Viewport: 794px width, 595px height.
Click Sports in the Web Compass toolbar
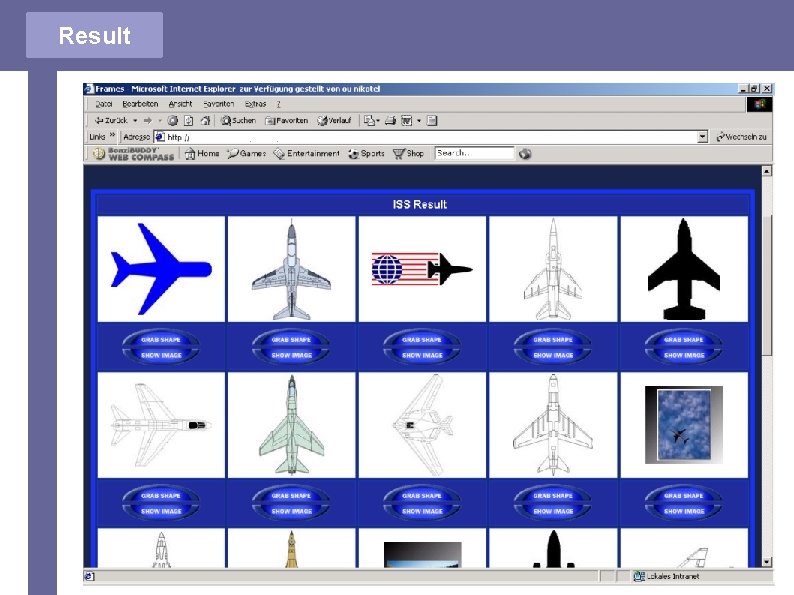point(366,153)
